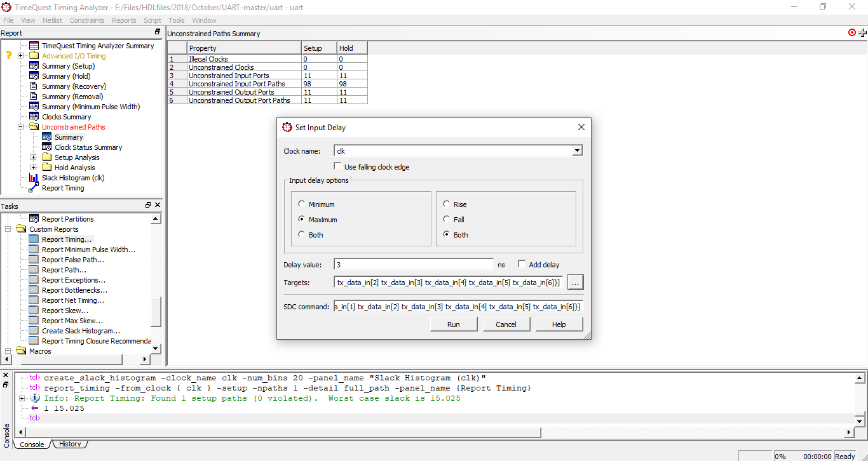The height and width of the screenshot is (461, 868).
Task: Click the yellow question mark icon in Report panel
Action: pyautogui.click(x=9, y=56)
